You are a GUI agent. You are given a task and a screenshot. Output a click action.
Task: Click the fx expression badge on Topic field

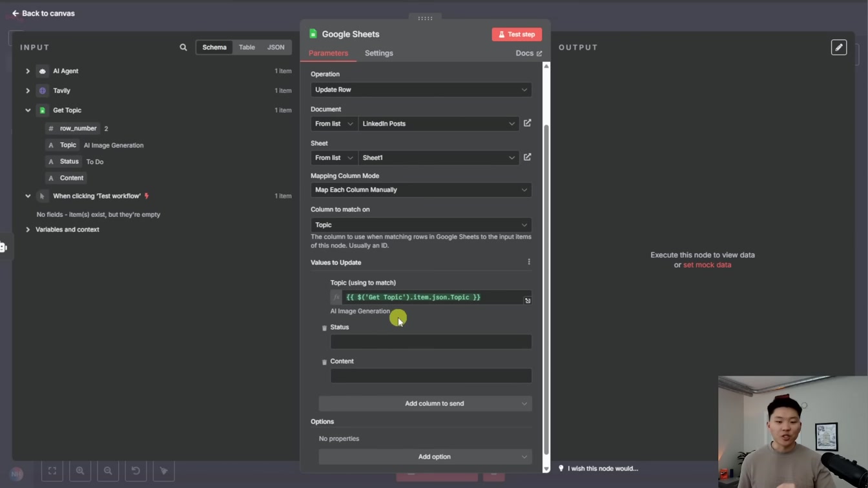click(336, 298)
